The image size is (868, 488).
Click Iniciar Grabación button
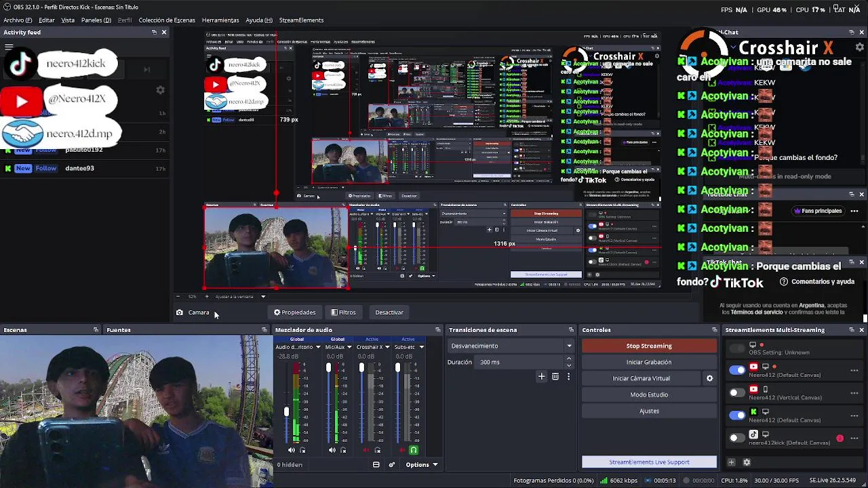(x=649, y=362)
